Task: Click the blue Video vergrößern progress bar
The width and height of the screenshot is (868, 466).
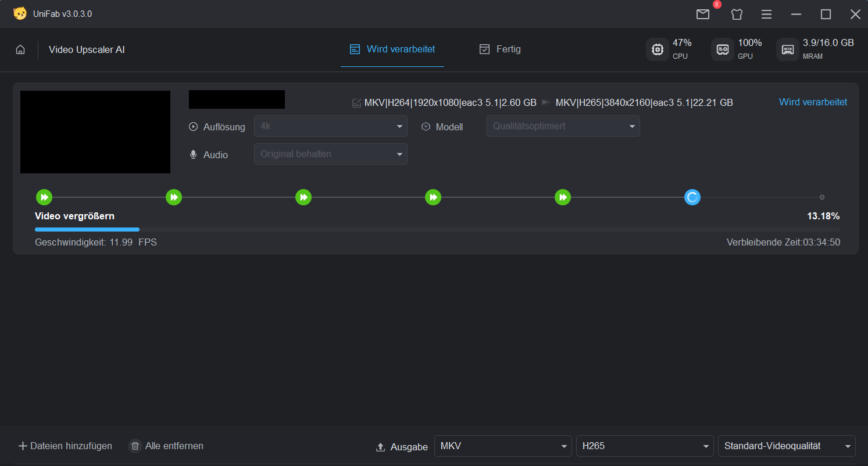Action: tap(87, 230)
